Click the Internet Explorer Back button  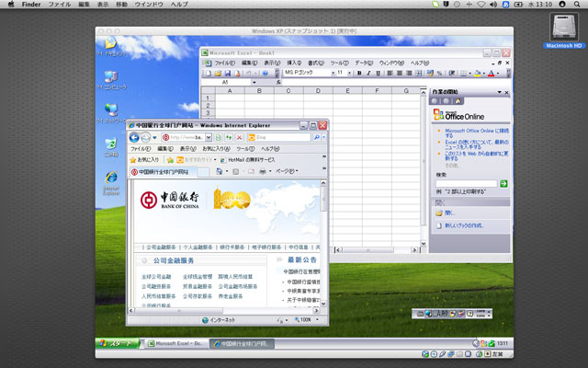pos(134,137)
